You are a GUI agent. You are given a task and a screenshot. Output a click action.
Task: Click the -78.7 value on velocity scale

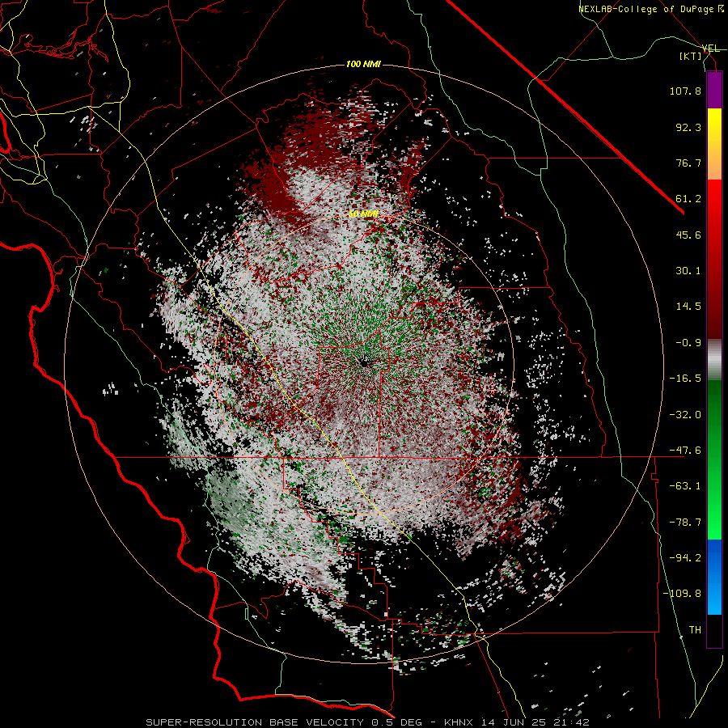pos(685,523)
